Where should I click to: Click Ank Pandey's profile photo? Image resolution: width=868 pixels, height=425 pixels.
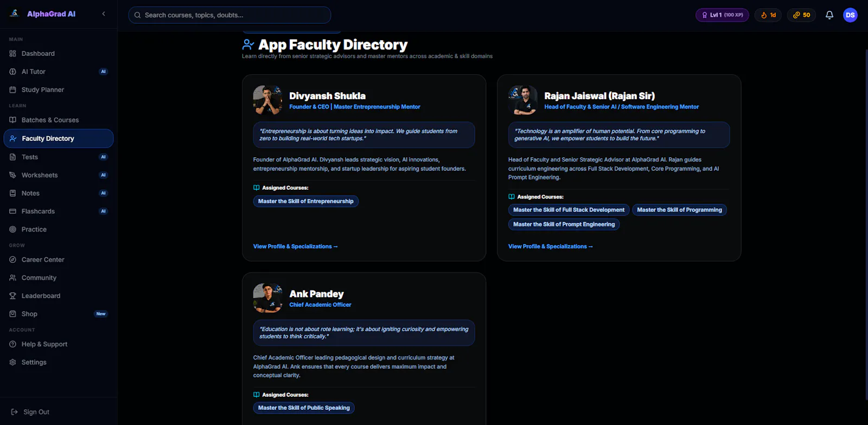[267, 298]
